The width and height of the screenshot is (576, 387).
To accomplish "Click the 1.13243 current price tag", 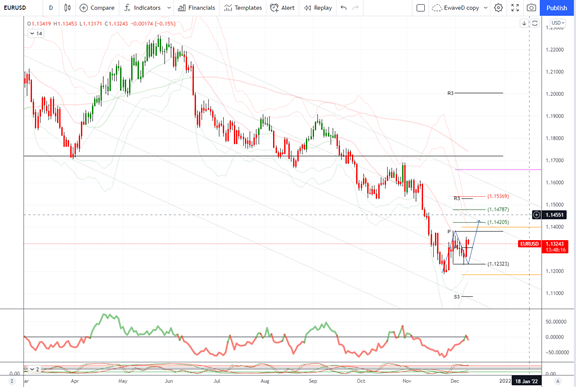I will click(555, 244).
